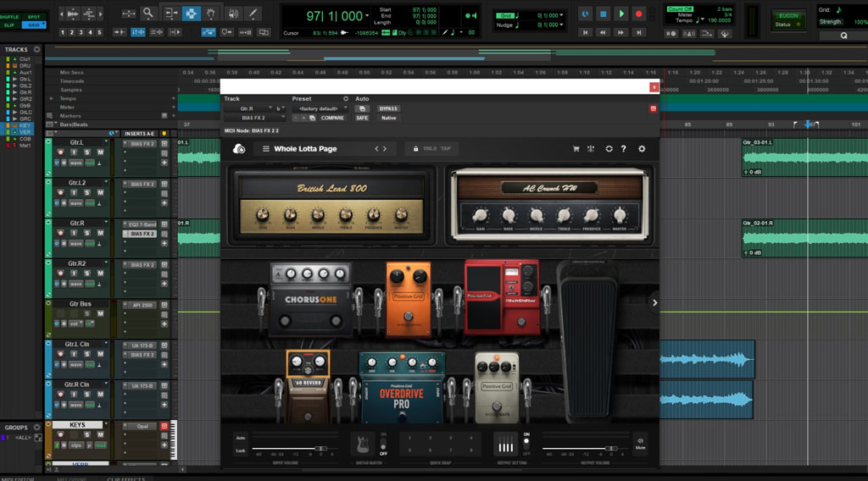Expand the Tempo ruler
This screenshot has height=481, width=868.
[x=52, y=98]
